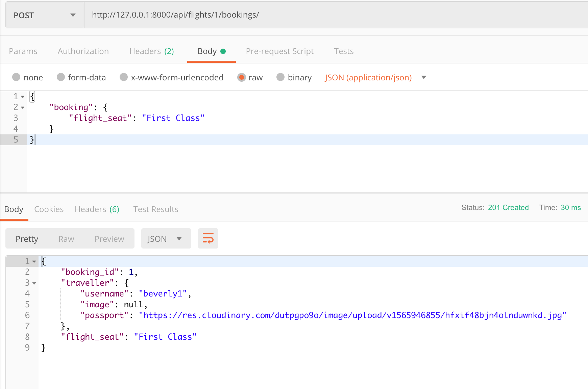The width and height of the screenshot is (588, 389).
Task: Open the Cookies tab in the response
Action: (x=49, y=209)
